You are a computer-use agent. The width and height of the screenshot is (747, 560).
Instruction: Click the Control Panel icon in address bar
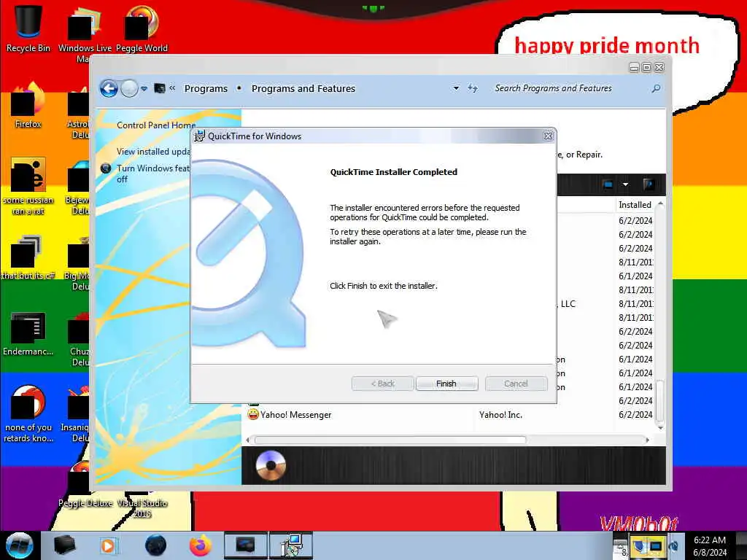coord(160,88)
